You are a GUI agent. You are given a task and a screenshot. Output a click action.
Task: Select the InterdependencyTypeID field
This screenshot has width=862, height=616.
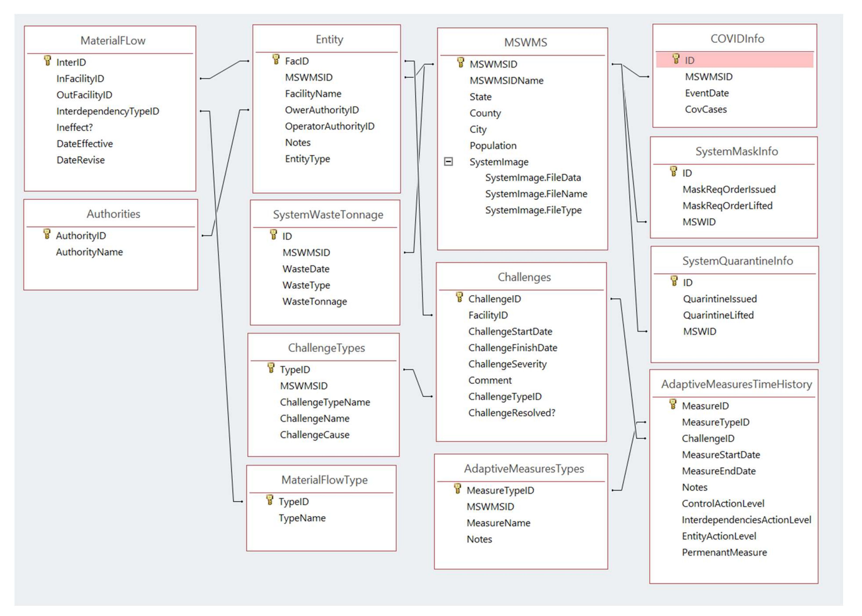pos(108,111)
